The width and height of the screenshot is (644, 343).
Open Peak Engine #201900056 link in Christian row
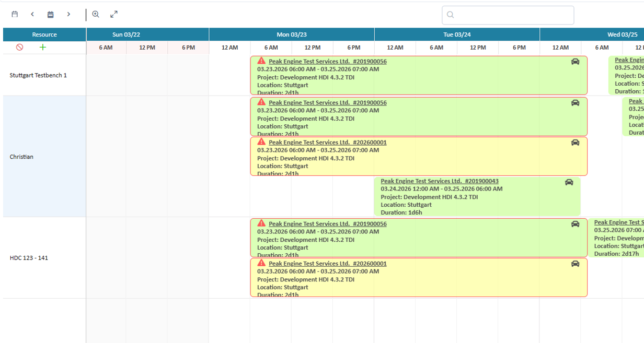[x=328, y=102]
